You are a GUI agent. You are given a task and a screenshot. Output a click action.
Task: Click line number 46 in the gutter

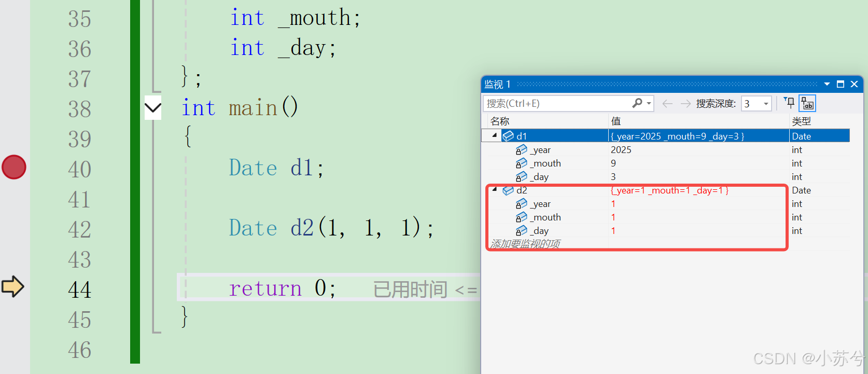79,350
